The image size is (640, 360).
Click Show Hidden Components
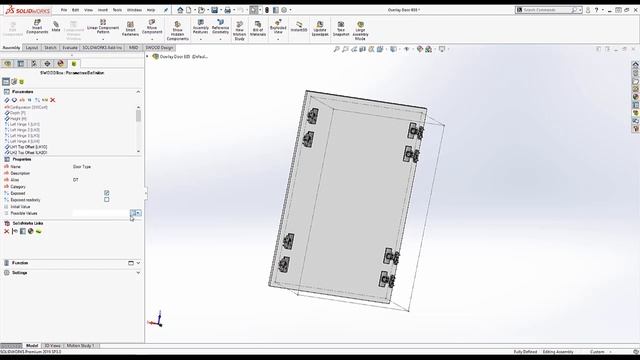(178, 31)
